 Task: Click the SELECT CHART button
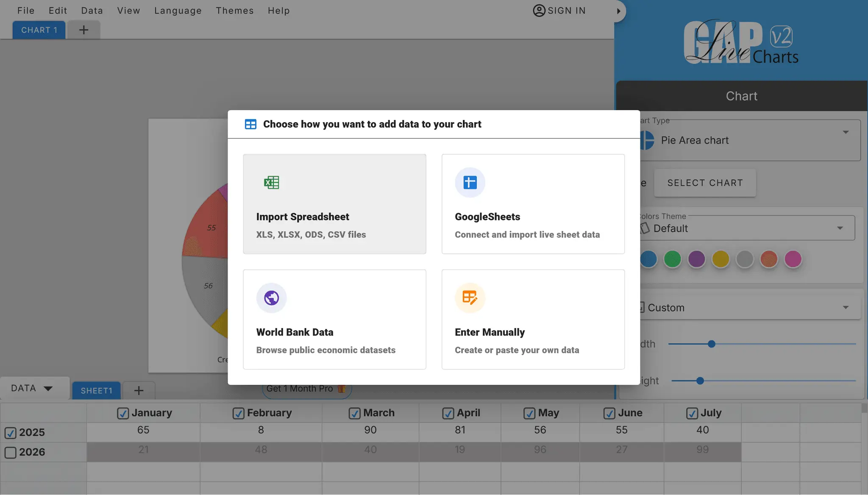coord(705,183)
